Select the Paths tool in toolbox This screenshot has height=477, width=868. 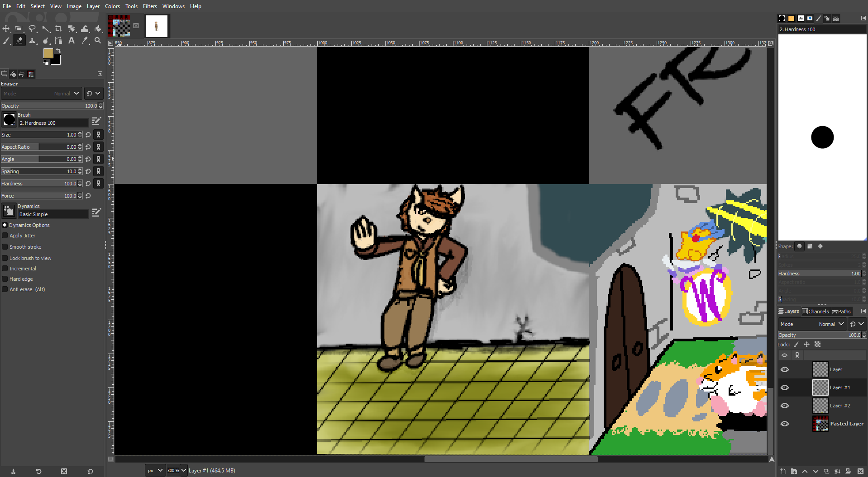(x=58, y=41)
